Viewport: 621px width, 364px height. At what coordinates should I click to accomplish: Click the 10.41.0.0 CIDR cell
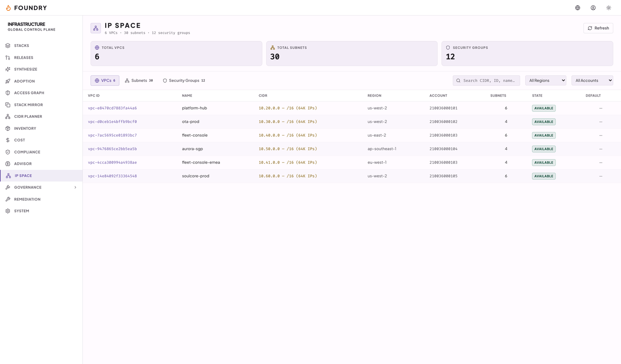[x=288, y=163]
